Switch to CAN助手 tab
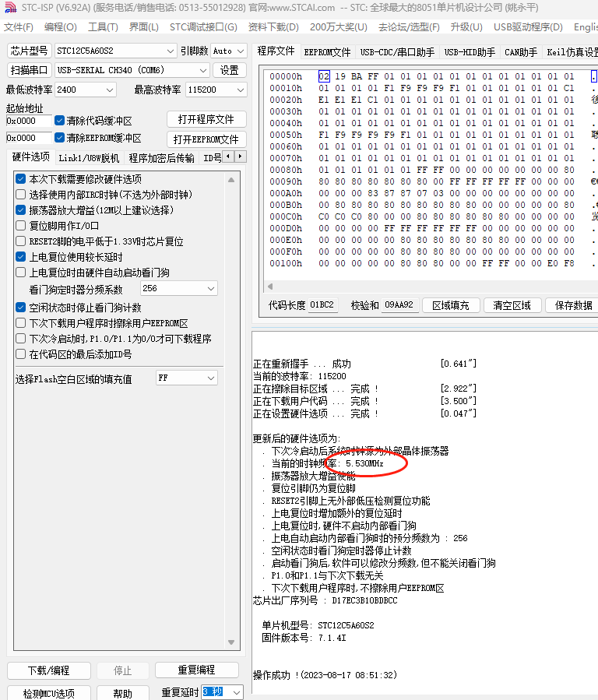The height and width of the screenshot is (700, 598). 521,52
